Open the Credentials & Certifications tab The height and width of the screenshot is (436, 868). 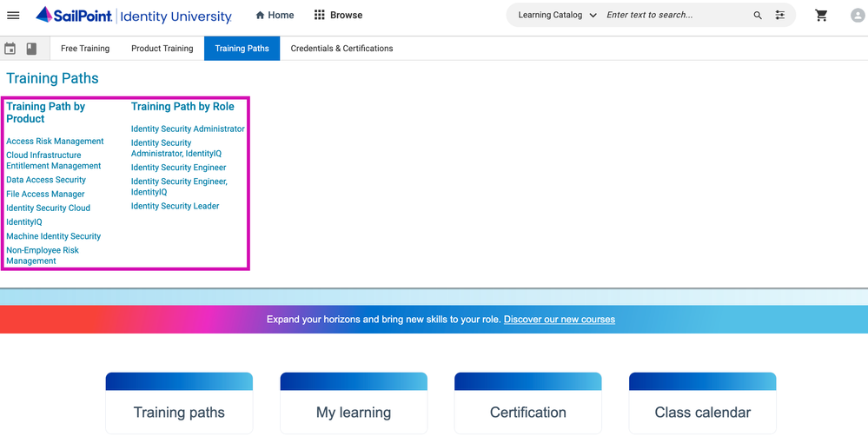tap(341, 49)
